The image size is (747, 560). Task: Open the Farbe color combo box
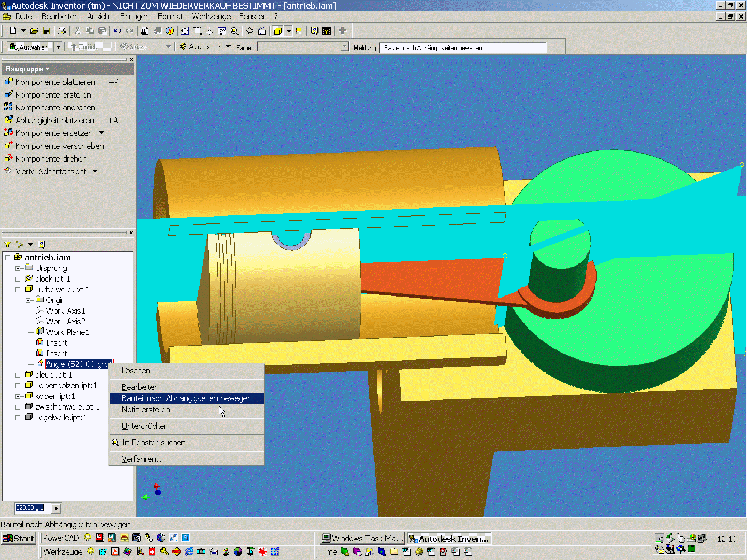(303, 47)
